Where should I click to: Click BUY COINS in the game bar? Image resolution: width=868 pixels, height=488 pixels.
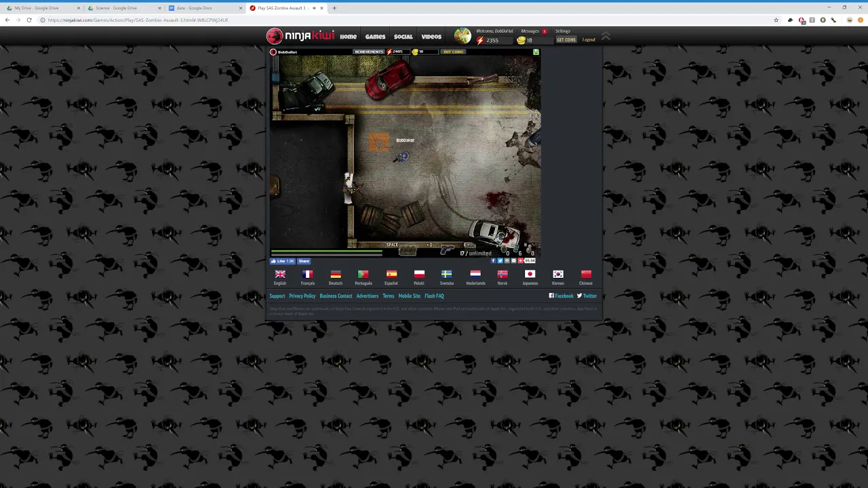[x=454, y=52]
